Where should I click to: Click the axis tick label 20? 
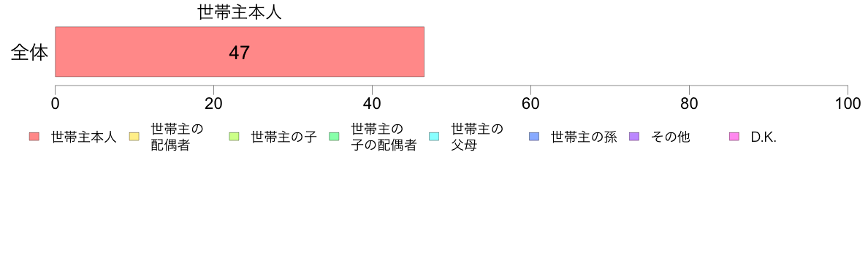coord(213,104)
